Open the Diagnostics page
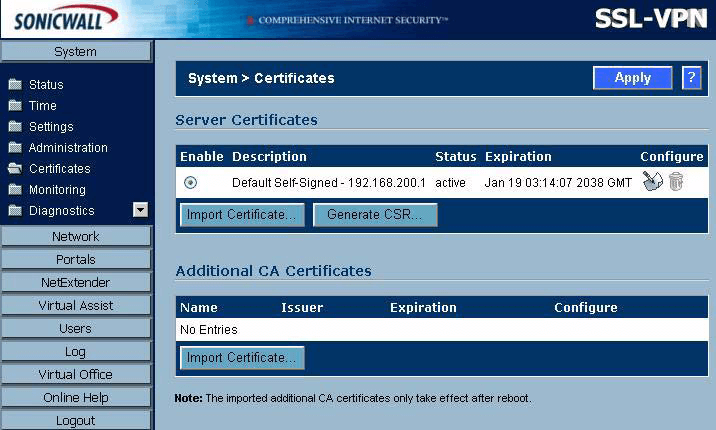Screen dimensions: 716x430 (x=62, y=210)
